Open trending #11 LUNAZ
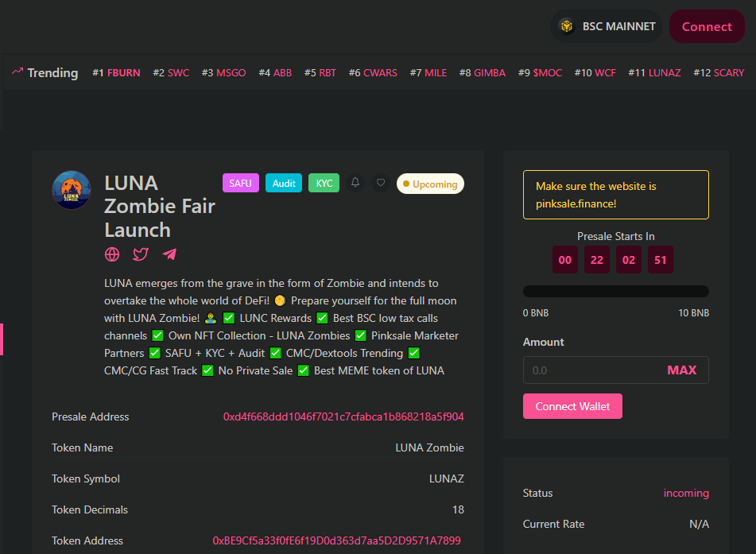Image resolution: width=756 pixels, height=554 pixels. point(655,73)
